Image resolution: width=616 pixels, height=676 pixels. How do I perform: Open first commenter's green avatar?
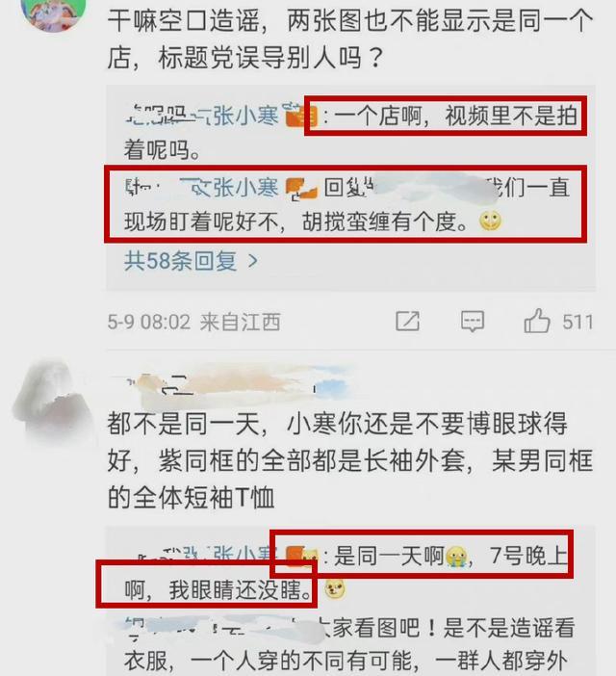tap(53, 13)
